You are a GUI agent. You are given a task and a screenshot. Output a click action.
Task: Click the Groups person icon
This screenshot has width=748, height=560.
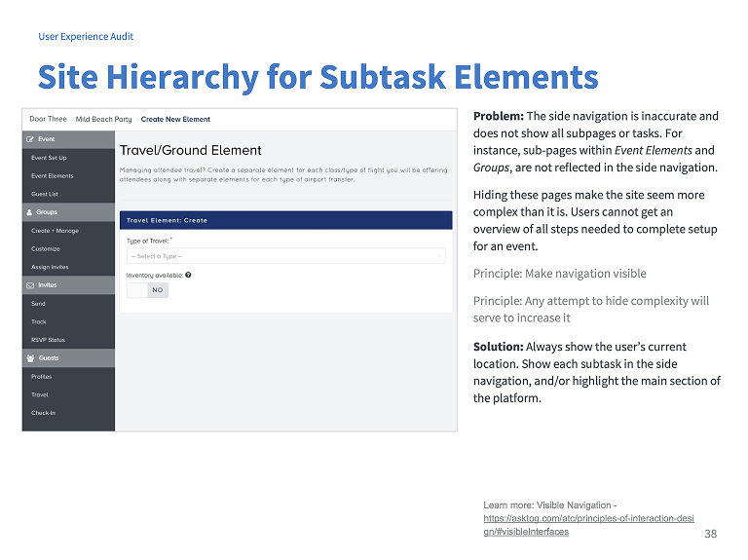[x=29, y=212]
